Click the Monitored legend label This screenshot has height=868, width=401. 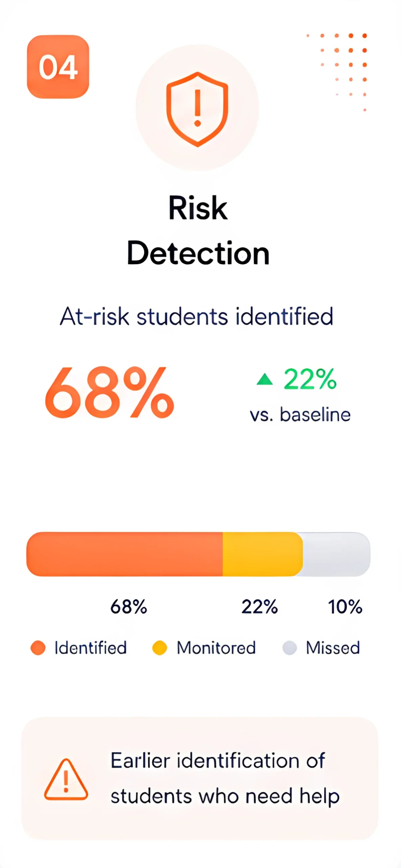216,648
